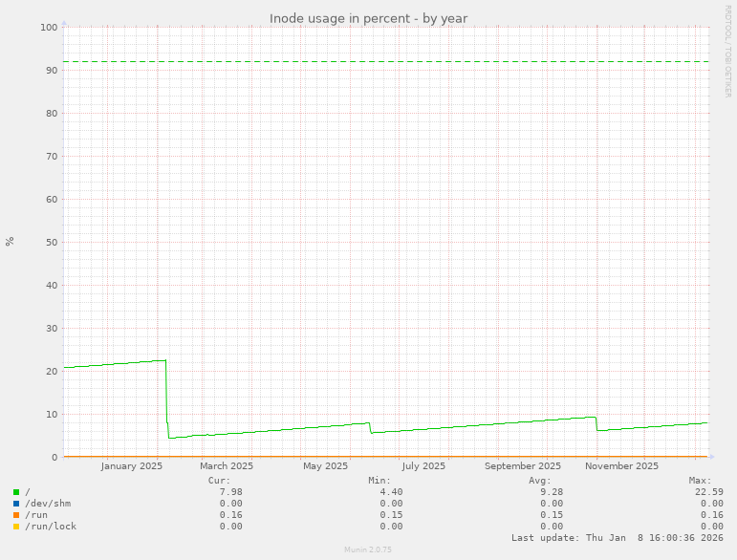Click the maximum value 22.59
This screenshot has width=737, height=560.
click(709, 492)
